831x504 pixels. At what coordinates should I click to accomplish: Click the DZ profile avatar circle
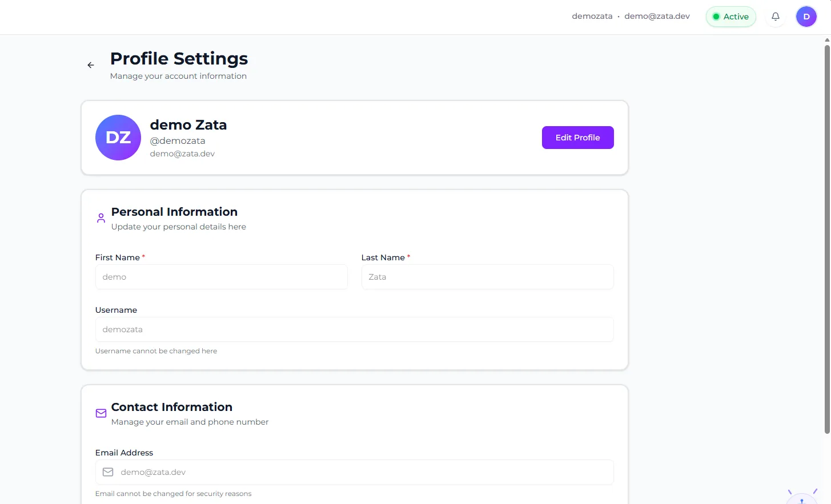click(118, 138)
